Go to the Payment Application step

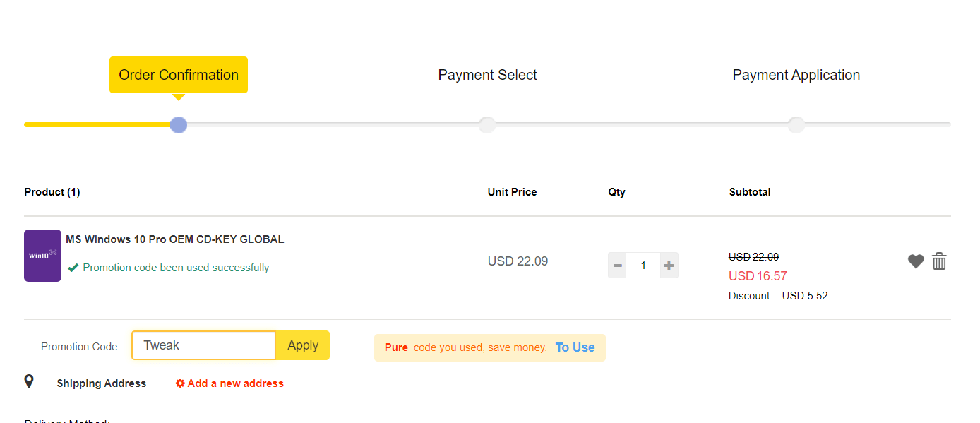pyautogui.click(x=796, y=75)
